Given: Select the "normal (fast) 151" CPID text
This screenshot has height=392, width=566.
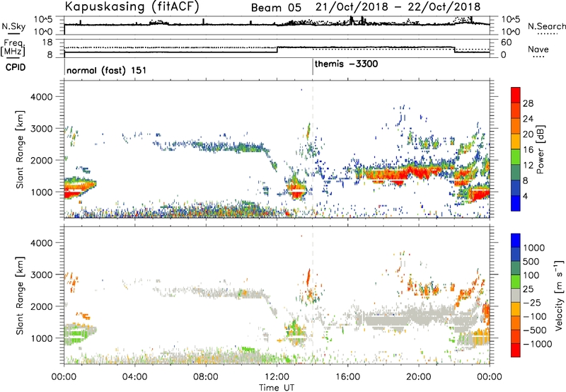Looking at the screenshot, I should click(107, 70).
